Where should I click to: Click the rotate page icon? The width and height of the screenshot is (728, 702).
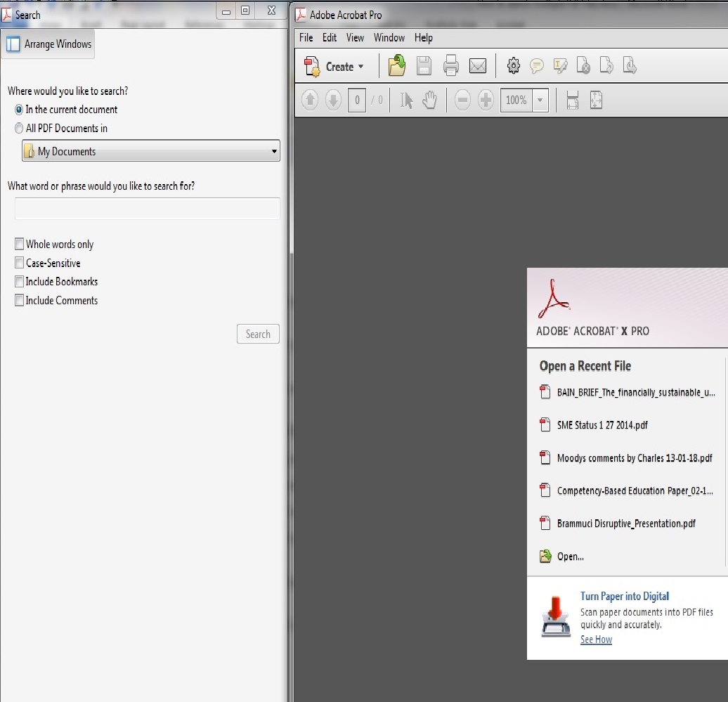tap(606, 65)
